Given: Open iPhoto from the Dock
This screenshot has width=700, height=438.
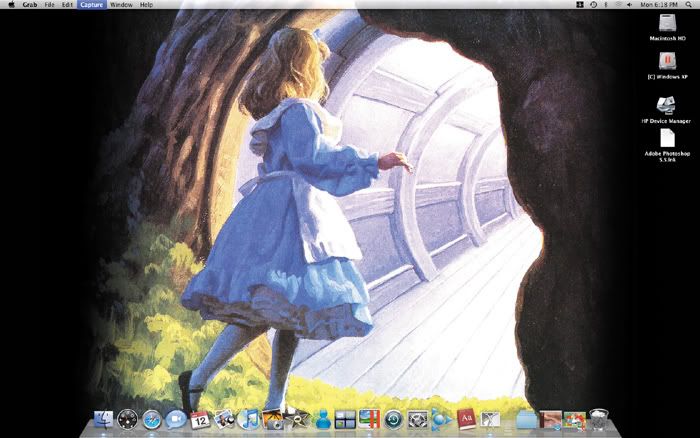Looking at the screenshot, I should 272,420.
